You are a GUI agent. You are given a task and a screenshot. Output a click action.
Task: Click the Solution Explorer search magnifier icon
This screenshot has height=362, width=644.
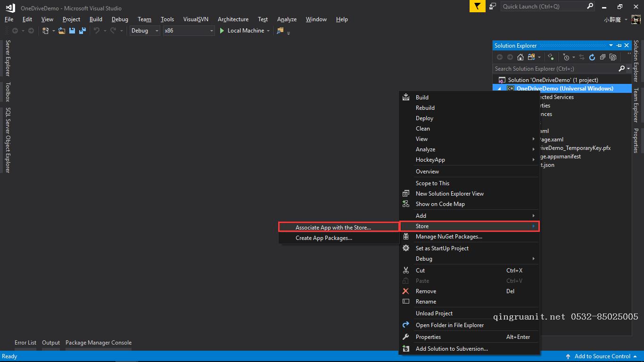622,69
